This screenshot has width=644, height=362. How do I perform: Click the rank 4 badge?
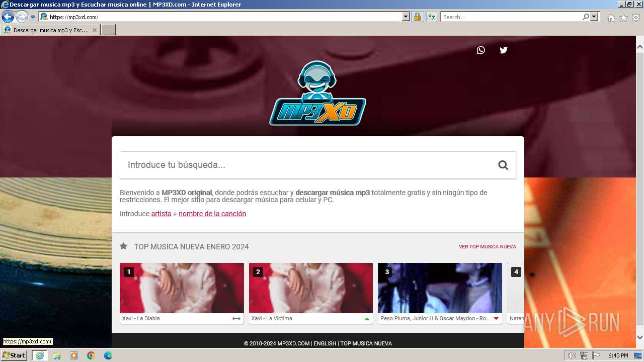[516, 272]
